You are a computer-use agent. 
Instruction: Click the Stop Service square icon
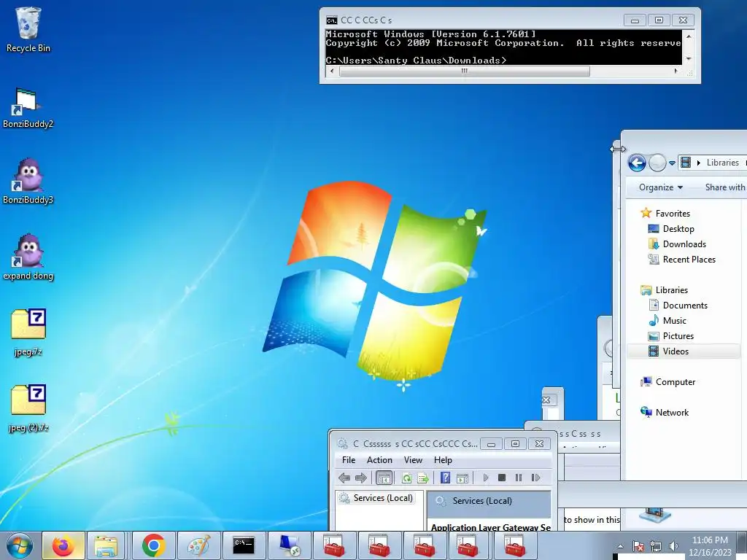(x=502, y=478)
